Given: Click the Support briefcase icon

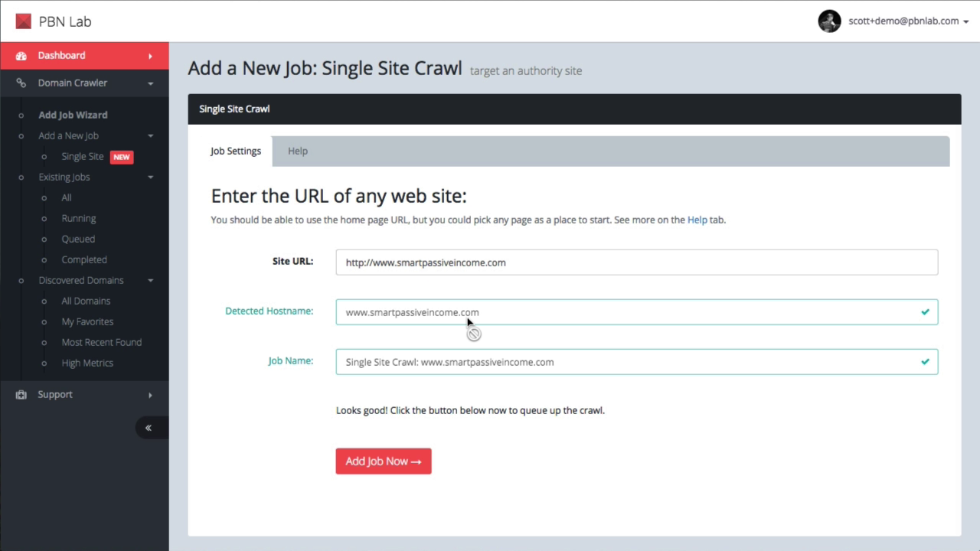Looking at the screenshot, I should (x=21, y=395).
